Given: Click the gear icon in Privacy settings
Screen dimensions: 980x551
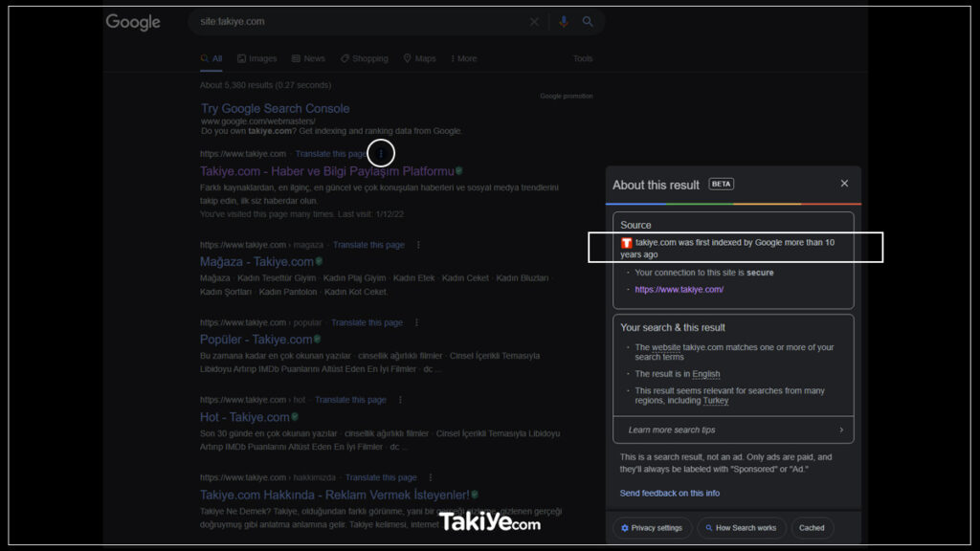Looking at the screenshot, I should [x=624, y=528].
